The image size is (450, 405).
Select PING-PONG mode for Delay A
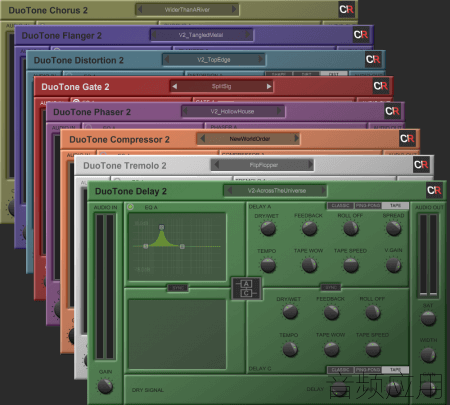(x=368, y=206)
